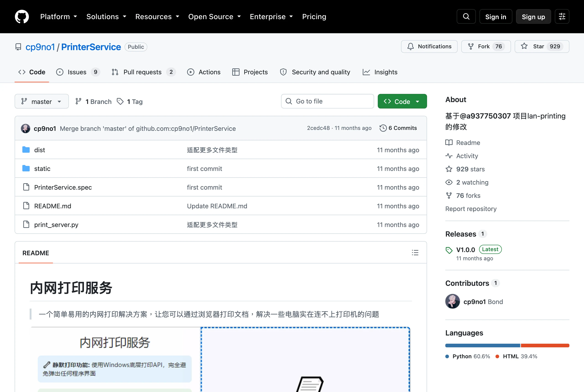Open the PrinterService.spec file

point(63,188)
